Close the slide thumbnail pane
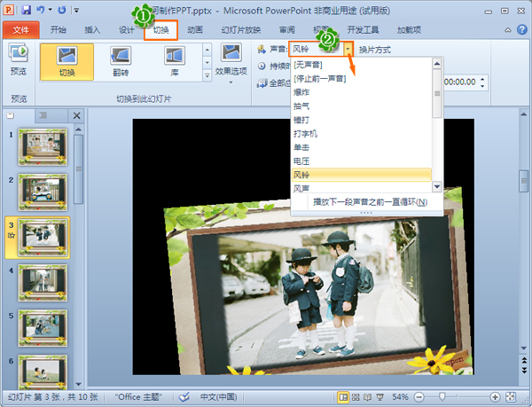Image resolution: width=532 pixels, height=407 pixels. [76, 115]
